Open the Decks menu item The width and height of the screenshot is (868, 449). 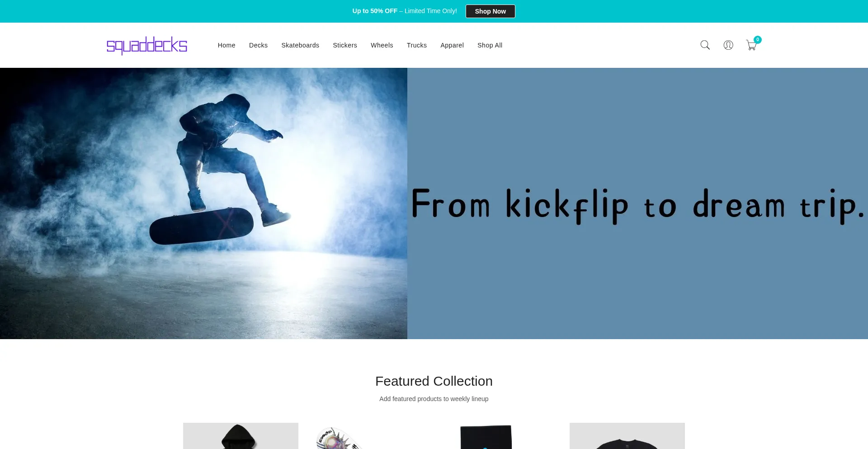258,45
